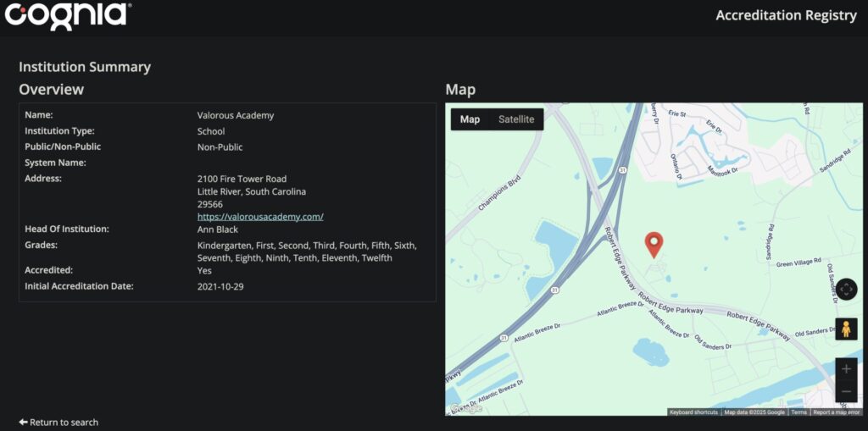Click Green Village Rd label on map

coord(798,264)
